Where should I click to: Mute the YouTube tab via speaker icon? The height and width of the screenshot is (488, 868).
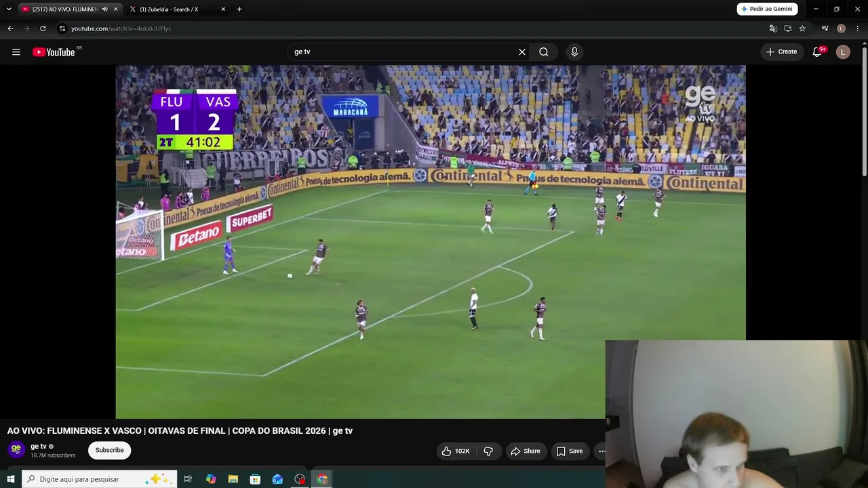pos(104,9)
